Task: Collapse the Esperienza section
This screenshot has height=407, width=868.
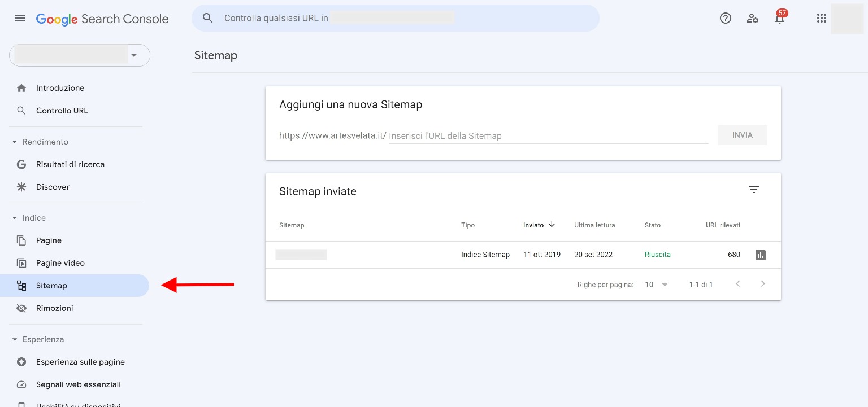Action: (14, 339)
